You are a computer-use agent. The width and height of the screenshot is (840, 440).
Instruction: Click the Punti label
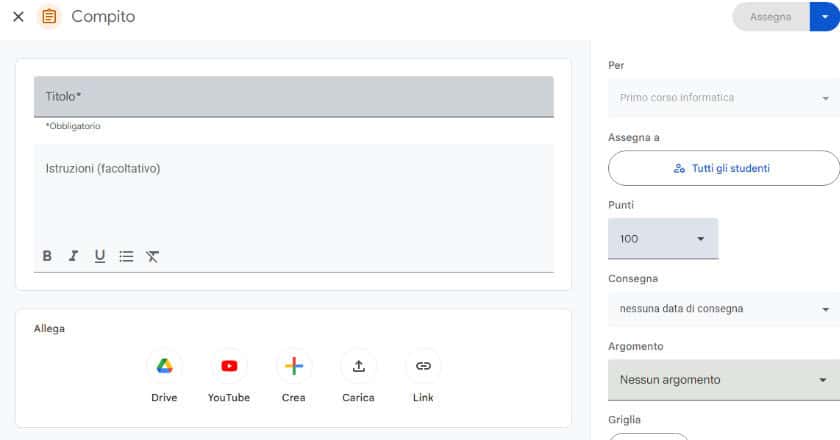[621, 205]
